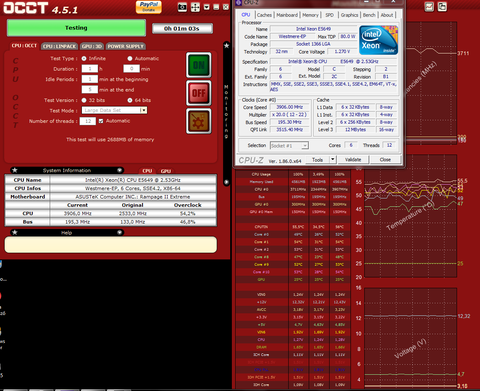Click the green Testing progress bar

pos(76,28)
